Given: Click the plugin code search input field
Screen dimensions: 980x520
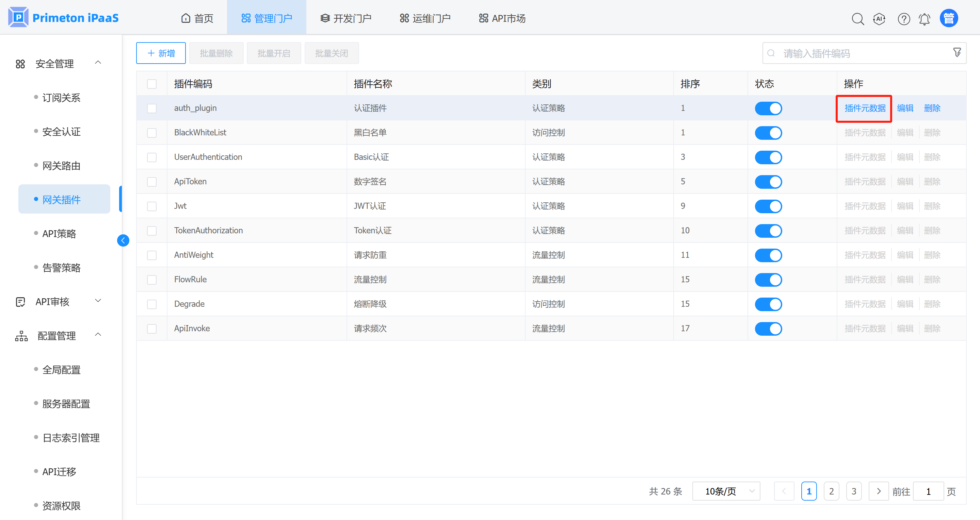Looking at the screenshot, I should tap(860, 54).
